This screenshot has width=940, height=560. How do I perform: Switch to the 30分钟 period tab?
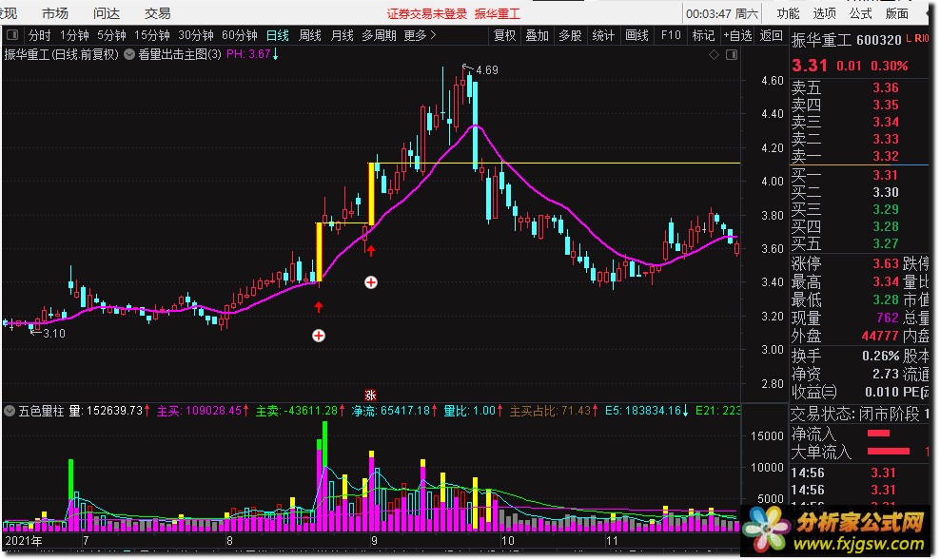(196, 35)
